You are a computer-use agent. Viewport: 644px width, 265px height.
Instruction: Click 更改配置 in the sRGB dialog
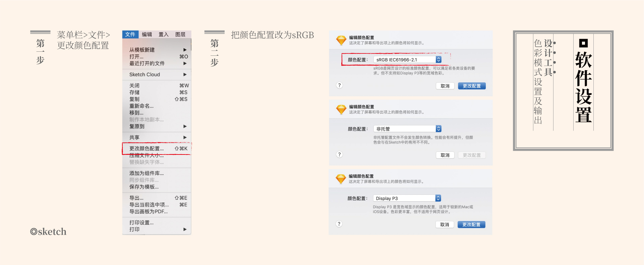pyautogui.click(x=472, y=86)
